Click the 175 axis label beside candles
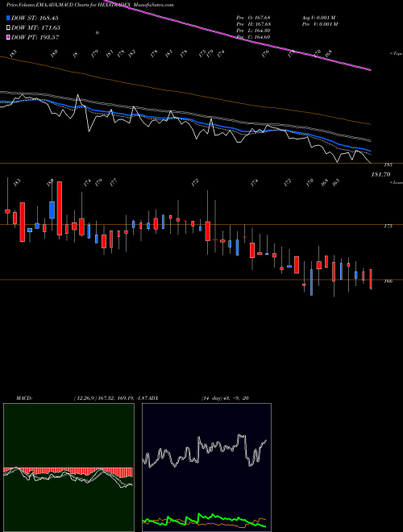403x532 pixels. point(388,226)
